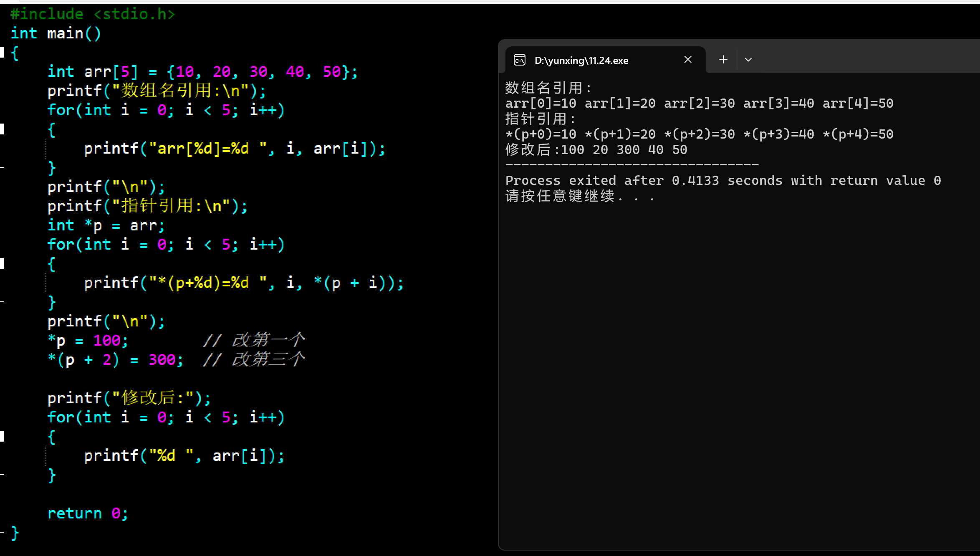Click the "*p = 100;" assignment
Viewport: 980px width, 556px height.
pos(88,341)
